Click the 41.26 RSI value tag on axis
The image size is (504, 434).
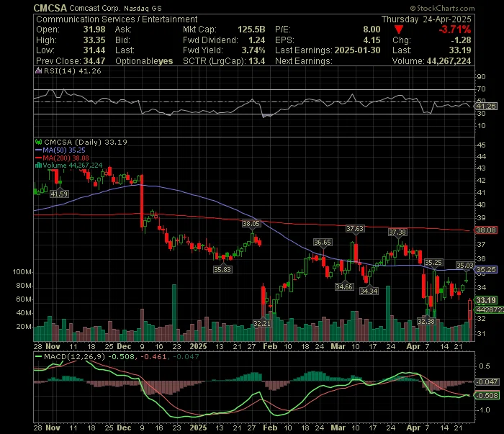pos(486,107)
